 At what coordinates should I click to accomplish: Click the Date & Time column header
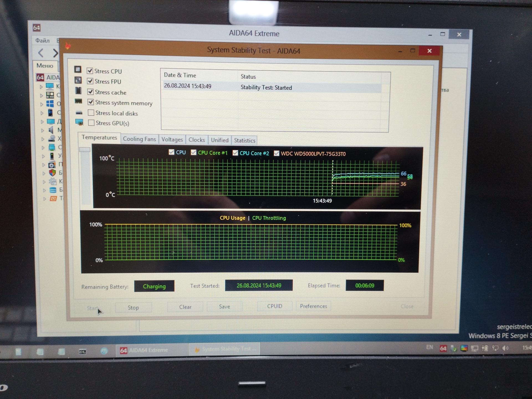pos(199,75)
